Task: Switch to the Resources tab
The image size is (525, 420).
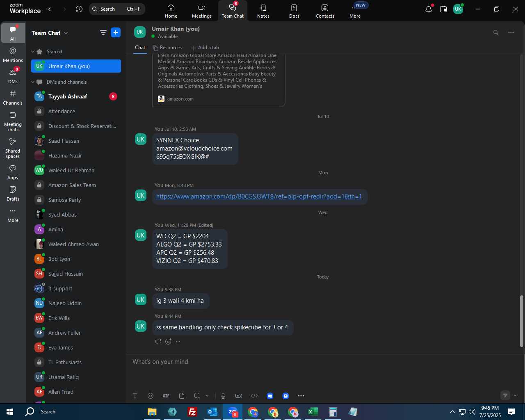Action: 167,48
